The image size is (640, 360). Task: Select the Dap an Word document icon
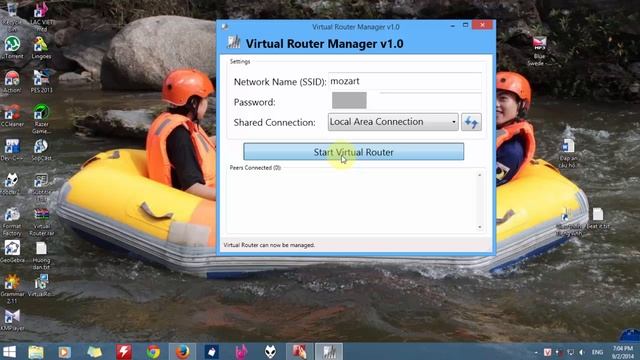tap(568, 153)
